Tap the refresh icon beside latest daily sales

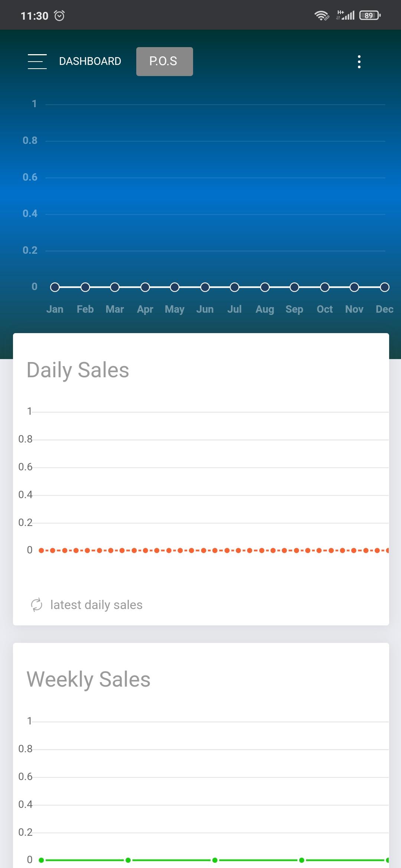click(x=36, y=605)
